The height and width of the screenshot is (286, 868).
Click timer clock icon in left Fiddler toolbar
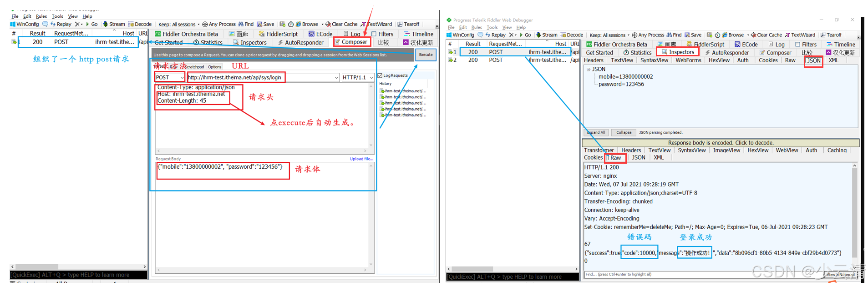[x=290, y=24]
